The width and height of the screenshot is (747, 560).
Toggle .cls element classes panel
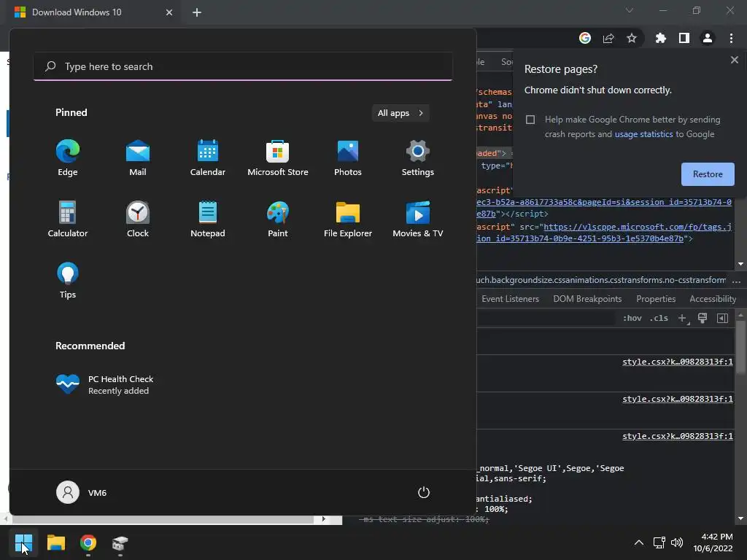[659, 318]
